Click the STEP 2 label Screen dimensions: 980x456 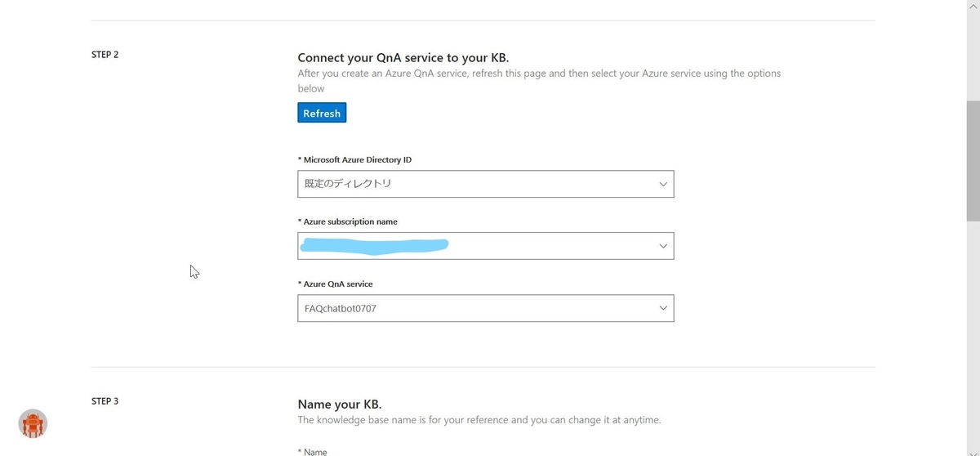[105, 55]
